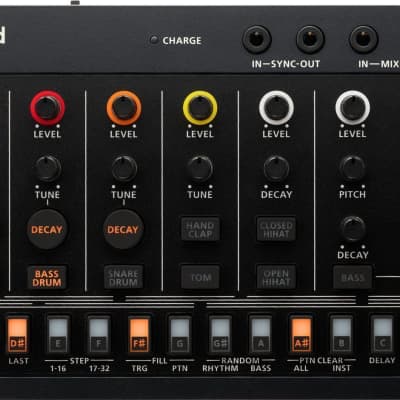Toggle the A# PTN CLEAR ALL key
This screenshot has width=400, height=400.
pyautogui.click(x=301, y=334)
